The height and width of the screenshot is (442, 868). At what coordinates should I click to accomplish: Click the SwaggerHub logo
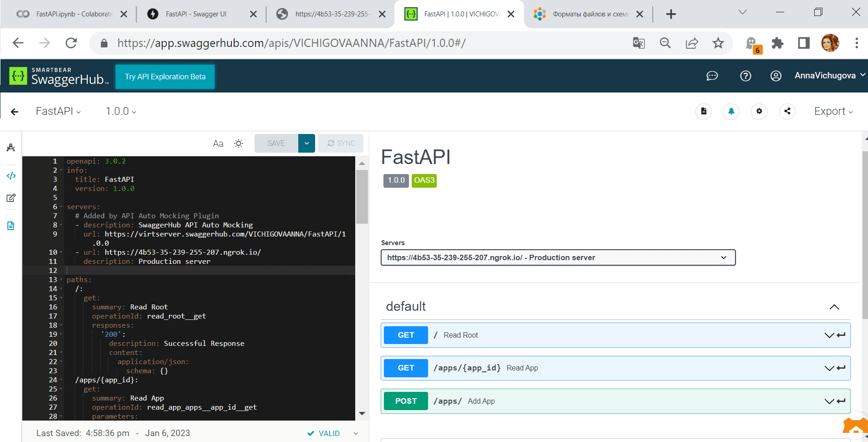[x=59, y=76]
